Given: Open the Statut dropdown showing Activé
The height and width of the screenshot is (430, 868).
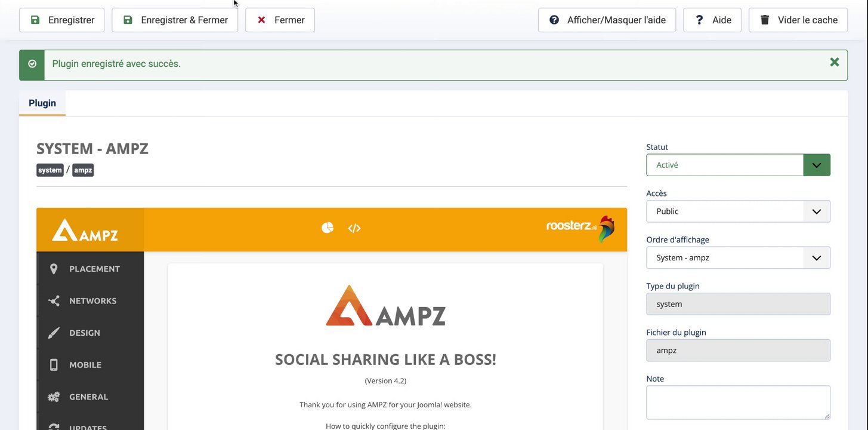Looking at the screenshot, I should coord(738,165).
